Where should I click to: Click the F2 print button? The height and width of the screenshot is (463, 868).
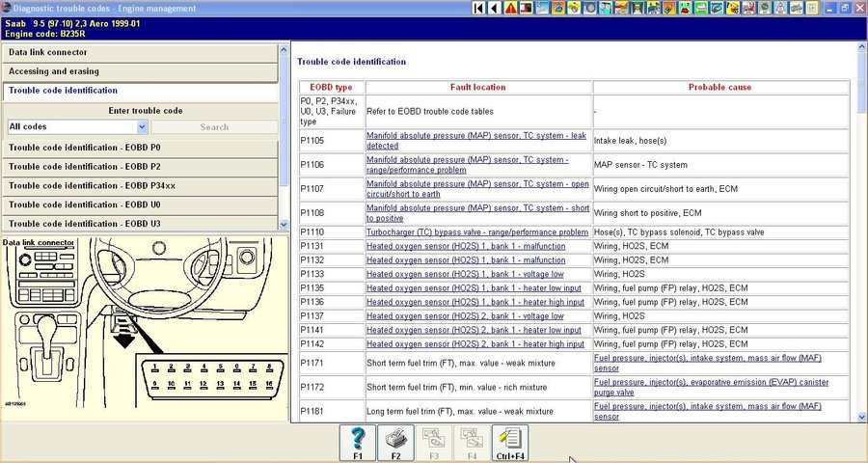(x=395, y=442)
